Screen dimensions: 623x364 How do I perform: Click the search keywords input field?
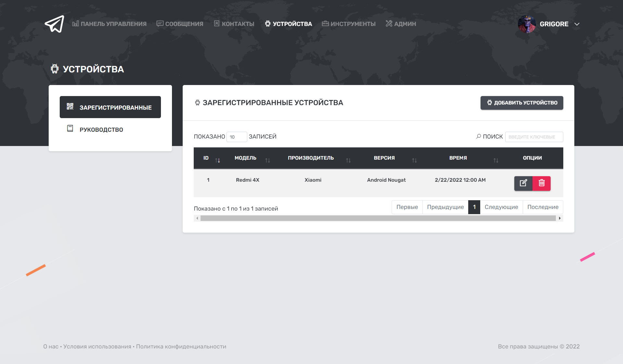tap(534, 137)
